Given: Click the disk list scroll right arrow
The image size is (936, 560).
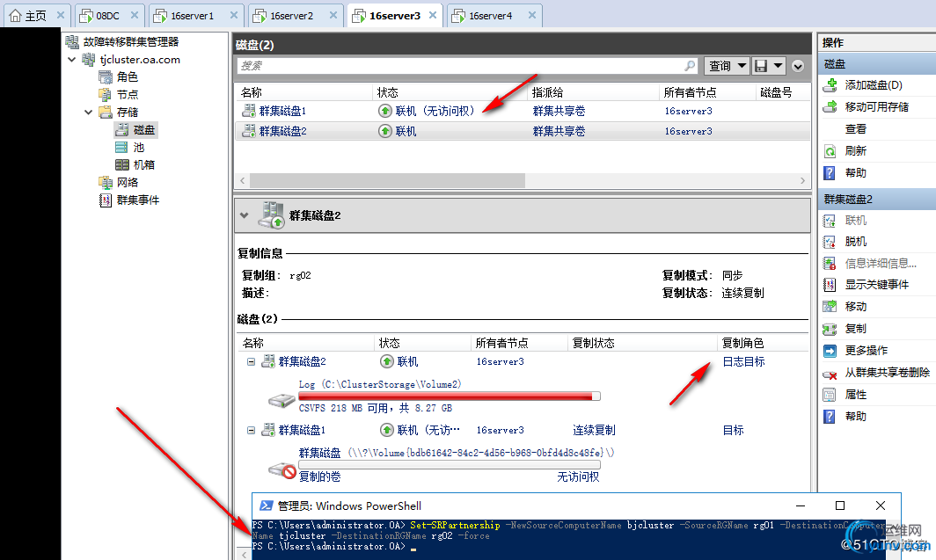Looking at the screenshot, I should click(802, 180).
